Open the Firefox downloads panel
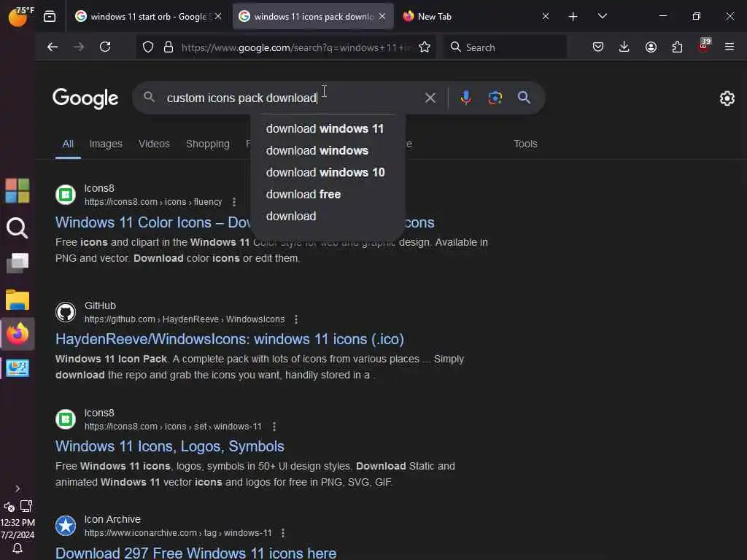The height and width of the screenshot is (560, 747). 624,47
